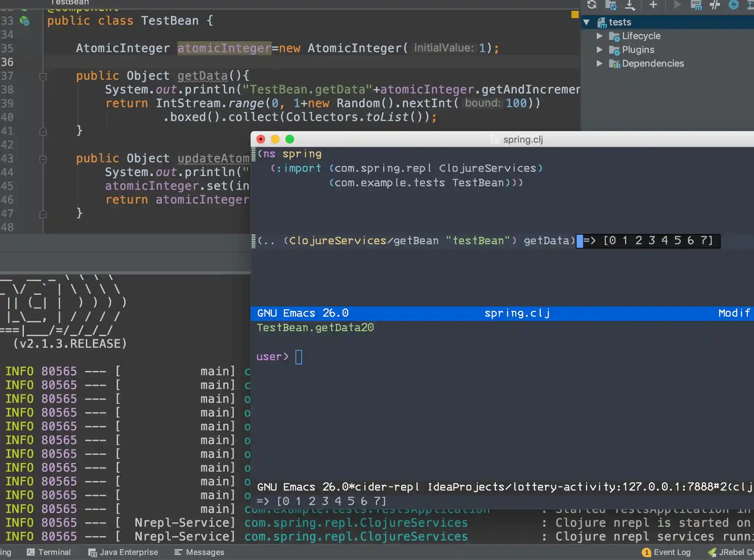Viewport: 754px width, 560px height.
Task: Toggle Maven offline mode lightning icon
Action: click(x=734, y=5)
